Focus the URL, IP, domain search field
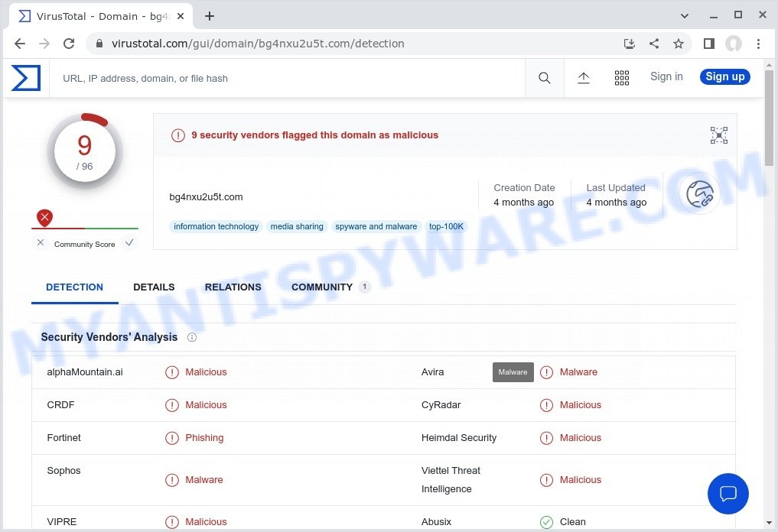The height and width of the screenshot is (532, 778). 287,78
